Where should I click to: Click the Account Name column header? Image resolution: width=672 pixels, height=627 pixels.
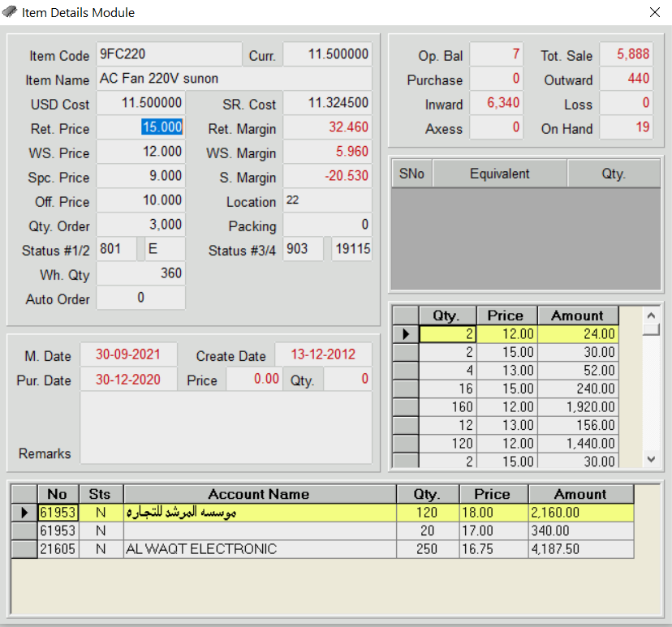pos(259,494)
